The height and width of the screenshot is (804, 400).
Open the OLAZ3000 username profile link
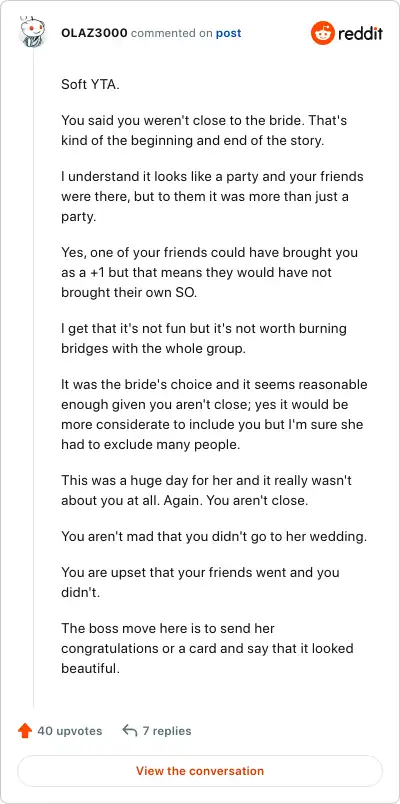pos(94,33)
